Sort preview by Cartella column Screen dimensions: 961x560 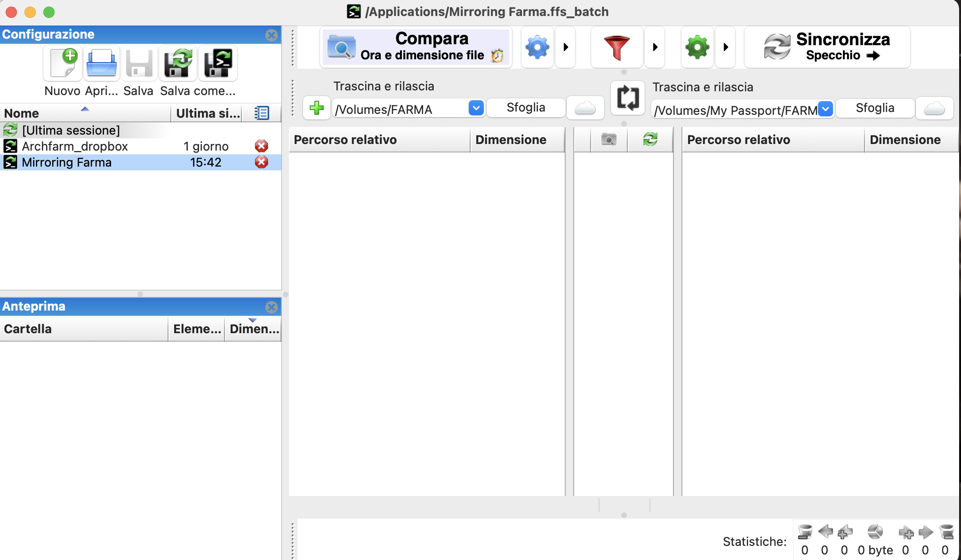(x=84, y=329)
